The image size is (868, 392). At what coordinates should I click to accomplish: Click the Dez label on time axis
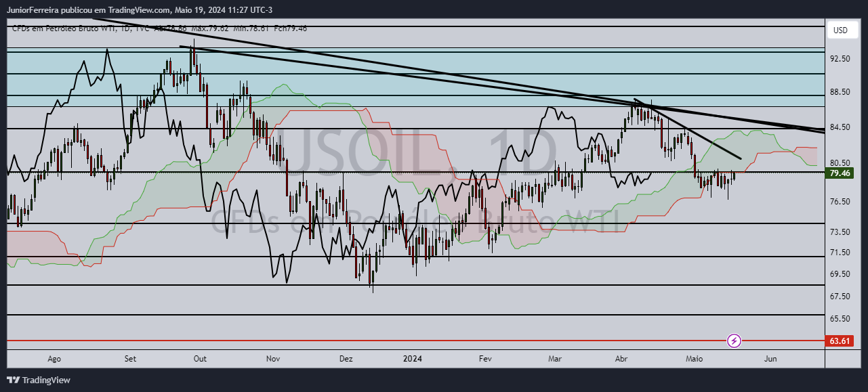(x=346, y=359)
